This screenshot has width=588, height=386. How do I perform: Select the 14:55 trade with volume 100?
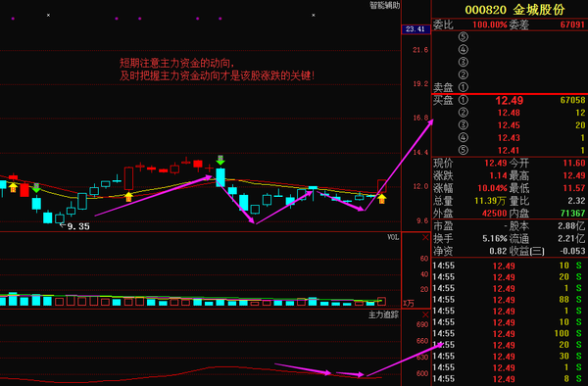[x=510, y=333]
